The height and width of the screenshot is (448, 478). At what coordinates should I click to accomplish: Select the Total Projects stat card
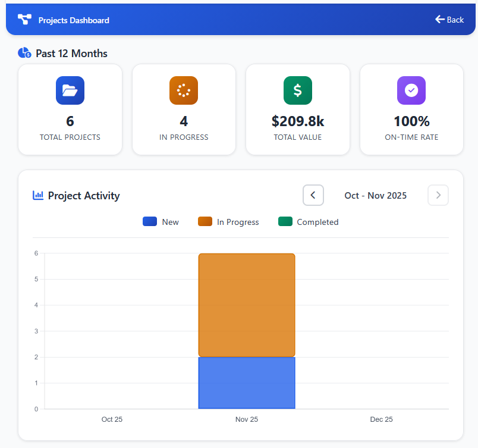(70, 109)
